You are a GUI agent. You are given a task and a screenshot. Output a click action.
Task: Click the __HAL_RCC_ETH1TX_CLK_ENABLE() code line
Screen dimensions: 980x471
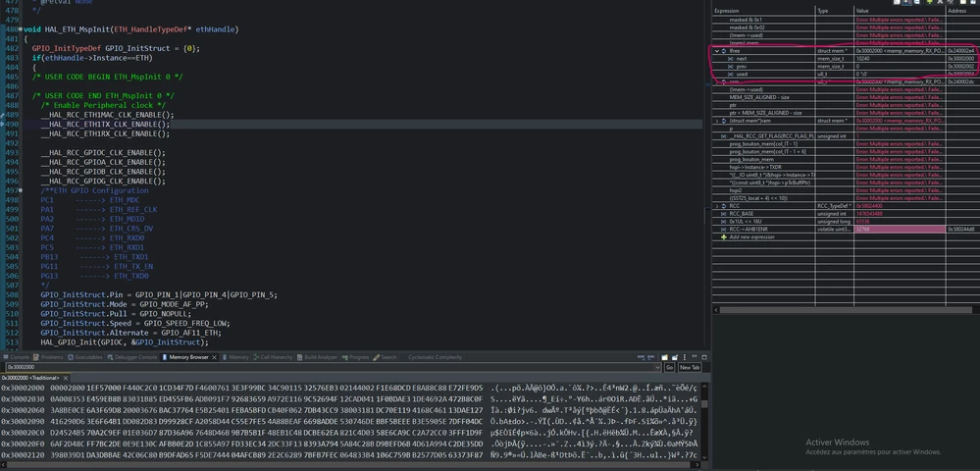pos(105,124)
